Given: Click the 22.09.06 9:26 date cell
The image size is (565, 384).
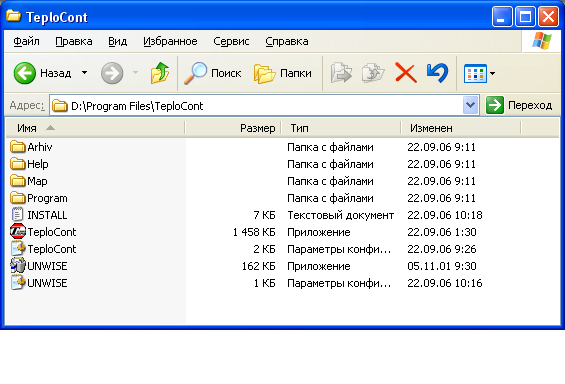Looking at the screenshot, I should [442, 249].
